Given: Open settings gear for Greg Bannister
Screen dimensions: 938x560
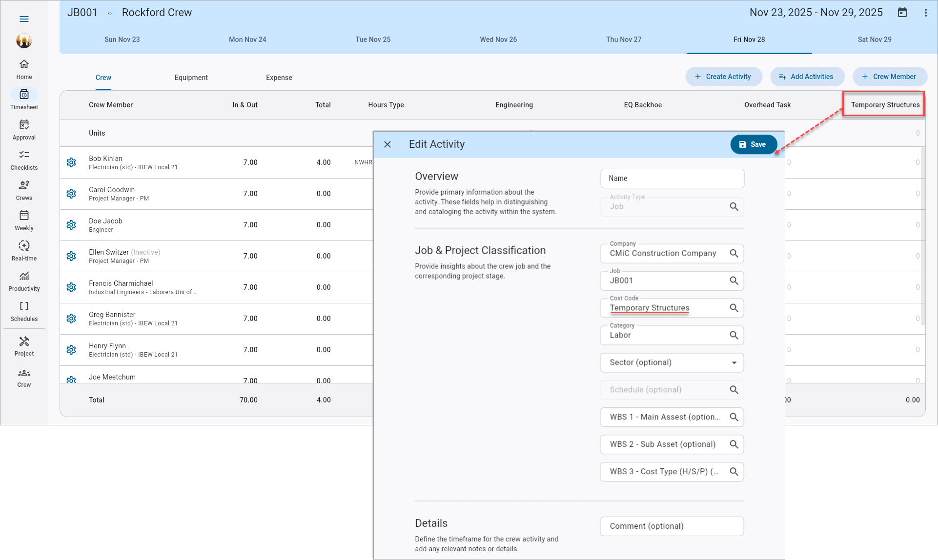Looking at the screenshot, I should [71, 319].
